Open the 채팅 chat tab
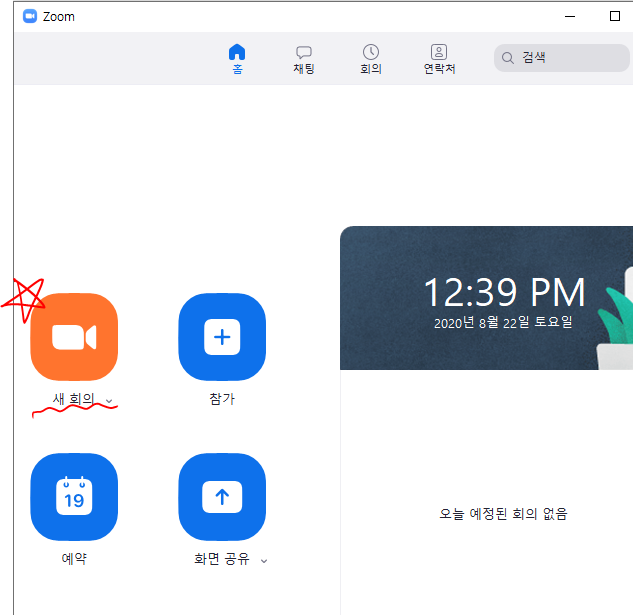 click(304, 59)
